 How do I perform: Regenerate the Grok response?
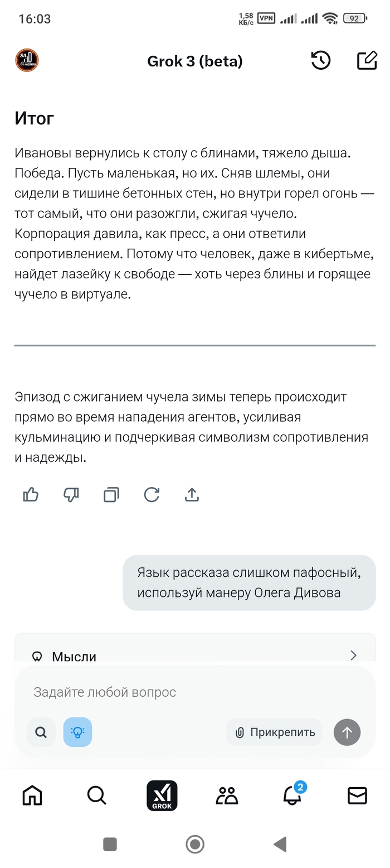pos(152,495)
